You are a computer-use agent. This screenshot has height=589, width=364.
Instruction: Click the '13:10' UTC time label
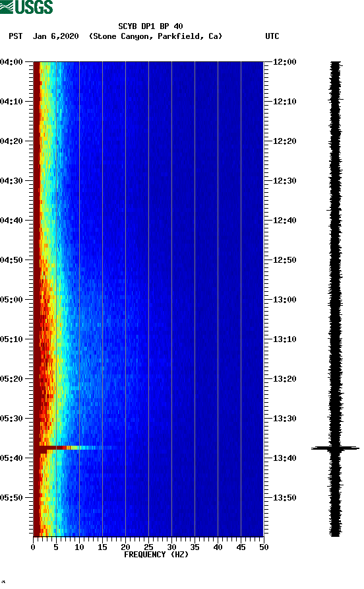[285, 339]
